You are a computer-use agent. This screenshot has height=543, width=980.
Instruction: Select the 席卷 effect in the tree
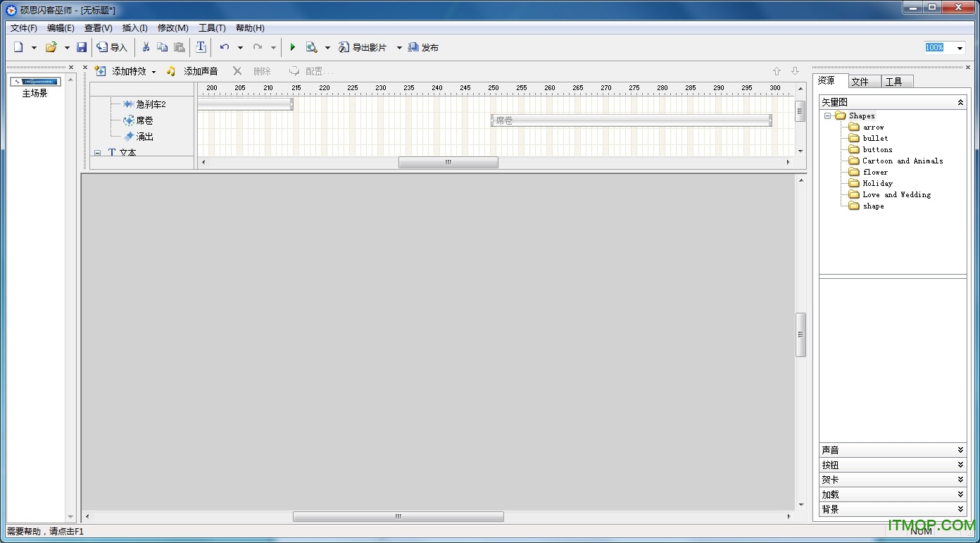pyautogui.click(x=138, y=120)
